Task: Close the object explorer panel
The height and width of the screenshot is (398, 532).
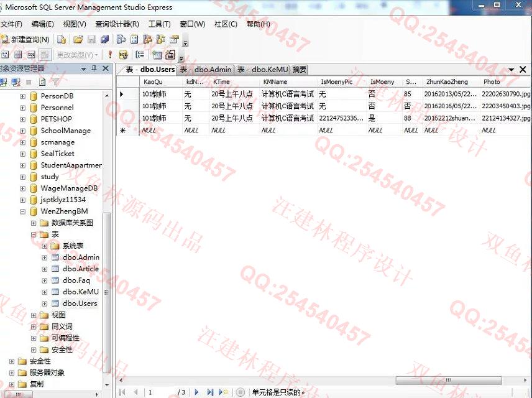Action: tap(106, 68)
